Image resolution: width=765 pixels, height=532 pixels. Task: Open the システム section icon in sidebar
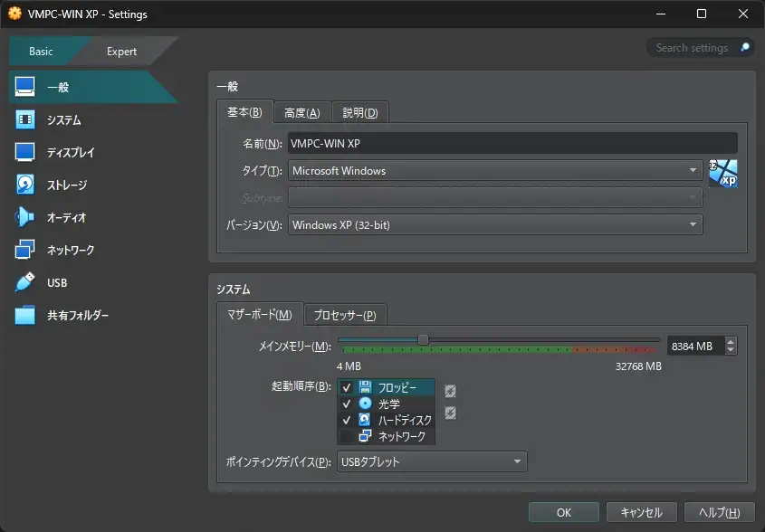25,119
